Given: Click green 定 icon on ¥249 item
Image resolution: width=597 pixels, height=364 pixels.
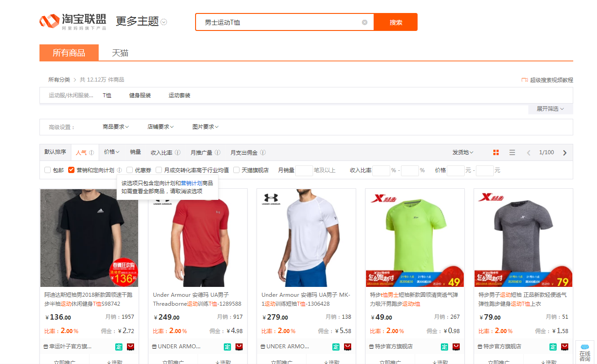Looking at the screenshot, I should click(227, 347).
